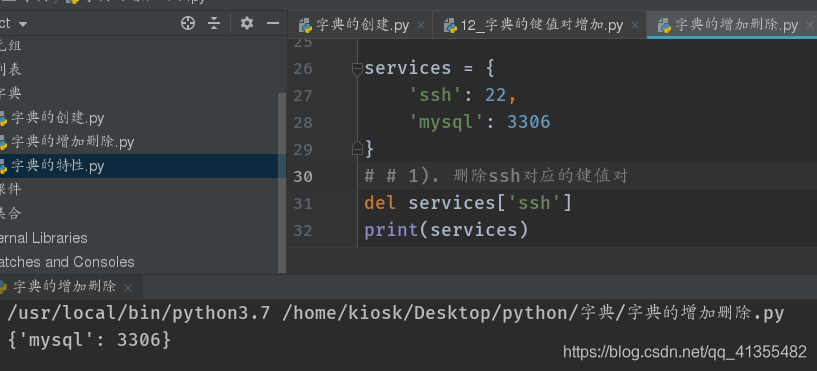
Task: Click the print(services) statement
Action: point(447,230)
